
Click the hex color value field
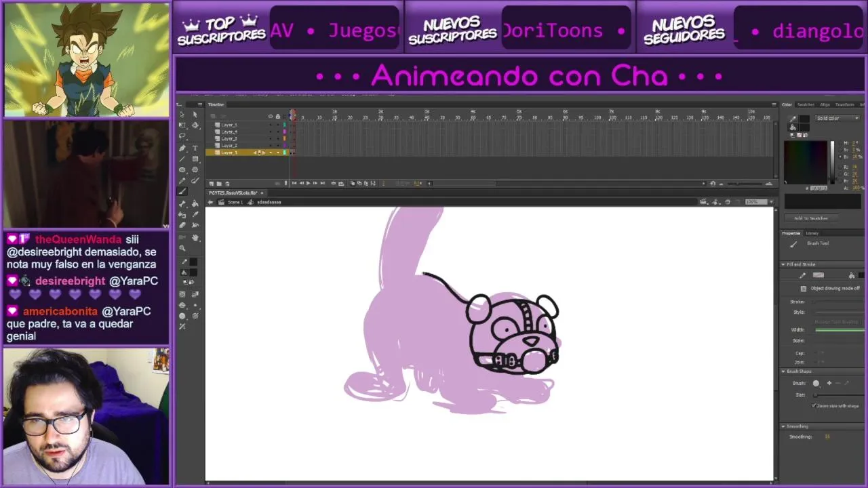[x=818, y=188]
